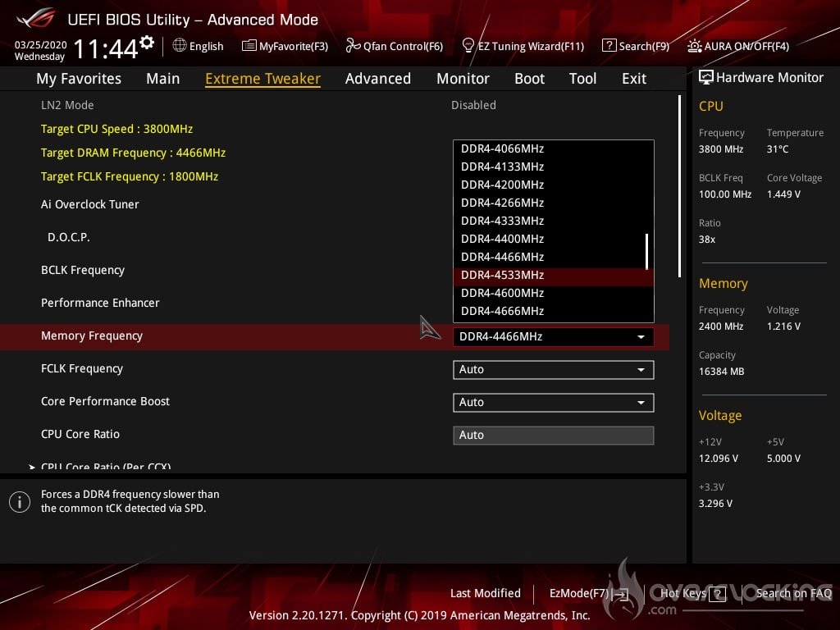Click Target FCLK Frequency : 1800MHz text

coord(130,177)
